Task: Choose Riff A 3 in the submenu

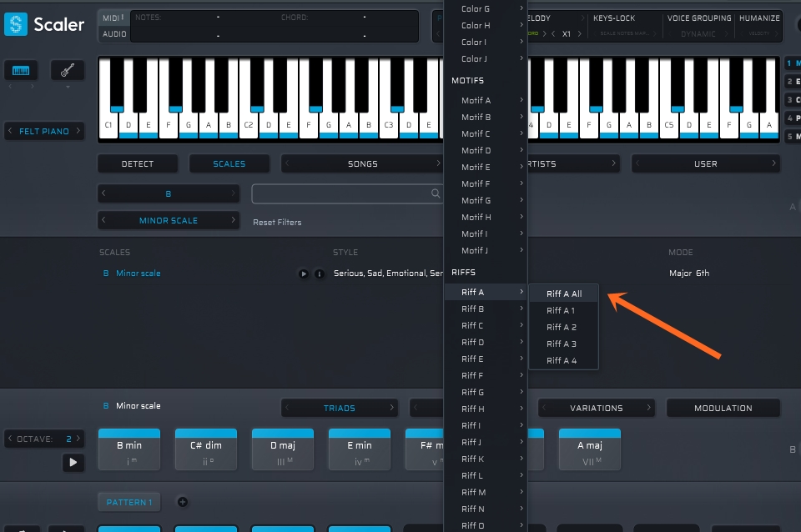Action: [562, 344]
